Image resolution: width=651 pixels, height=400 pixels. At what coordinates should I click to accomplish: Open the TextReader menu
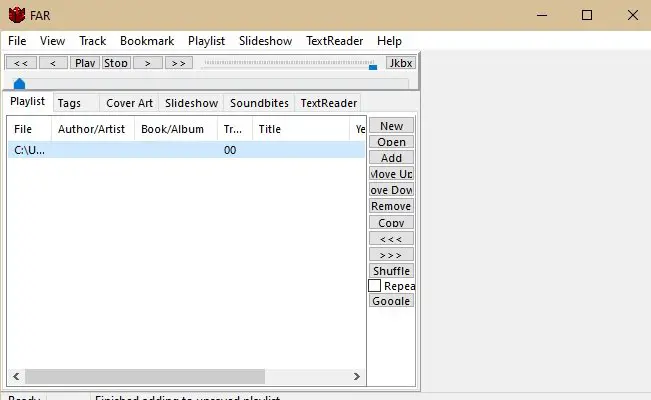[x=335, y=41]
